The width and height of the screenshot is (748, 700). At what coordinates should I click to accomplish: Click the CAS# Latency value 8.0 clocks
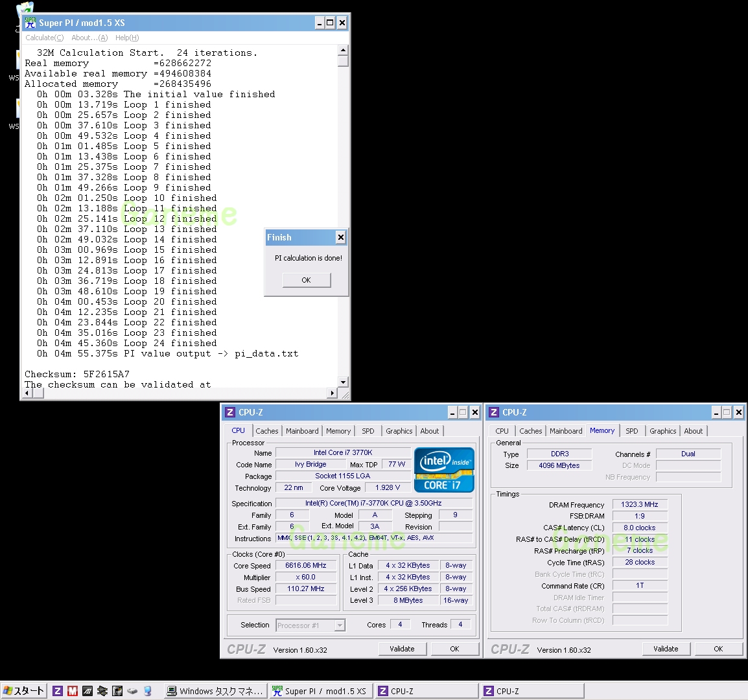[640, 528]
